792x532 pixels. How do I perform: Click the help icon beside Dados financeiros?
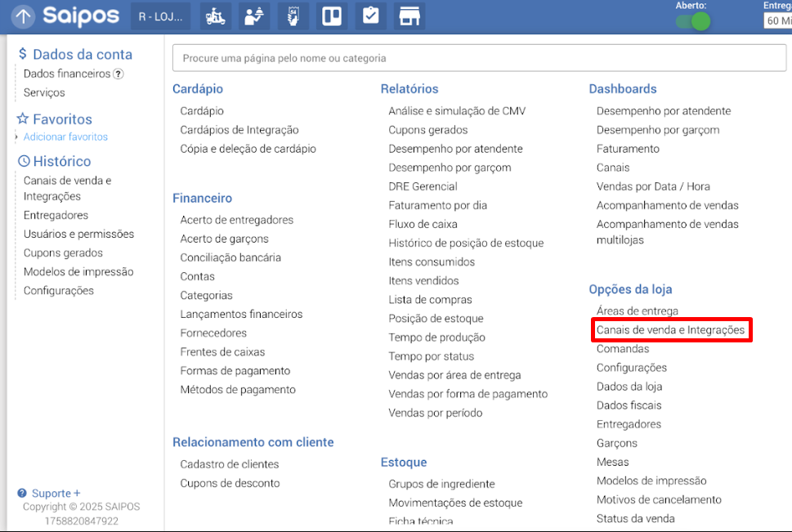point(119,74)
